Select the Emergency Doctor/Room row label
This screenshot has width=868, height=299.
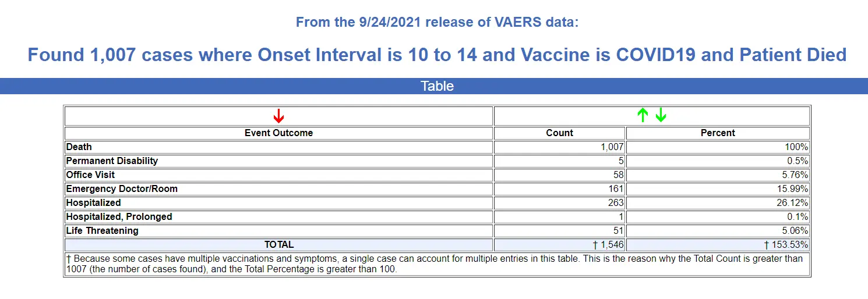[x=122, y=189]
